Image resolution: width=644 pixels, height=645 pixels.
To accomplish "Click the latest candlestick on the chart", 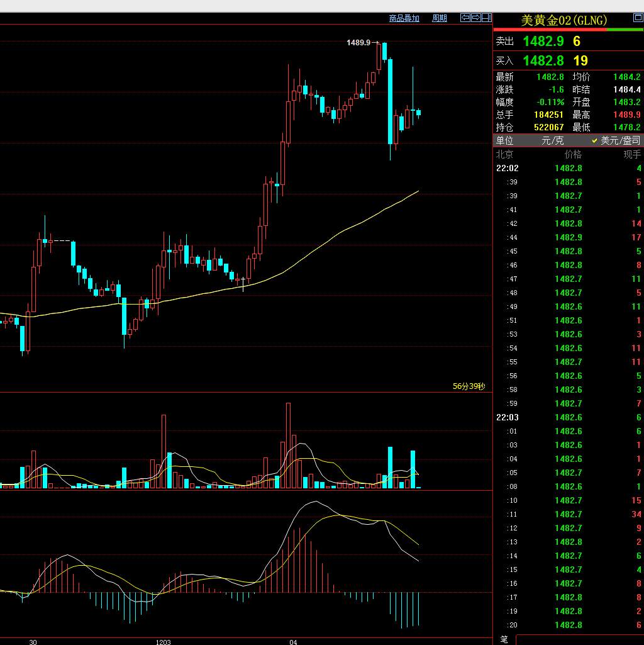I will point(419,113).
